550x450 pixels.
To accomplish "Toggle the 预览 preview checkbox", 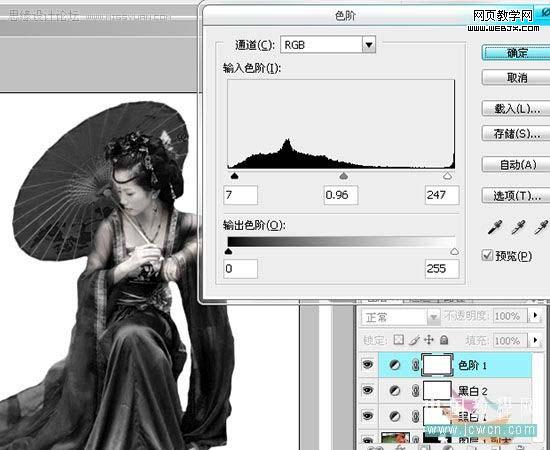I will 487,255.
